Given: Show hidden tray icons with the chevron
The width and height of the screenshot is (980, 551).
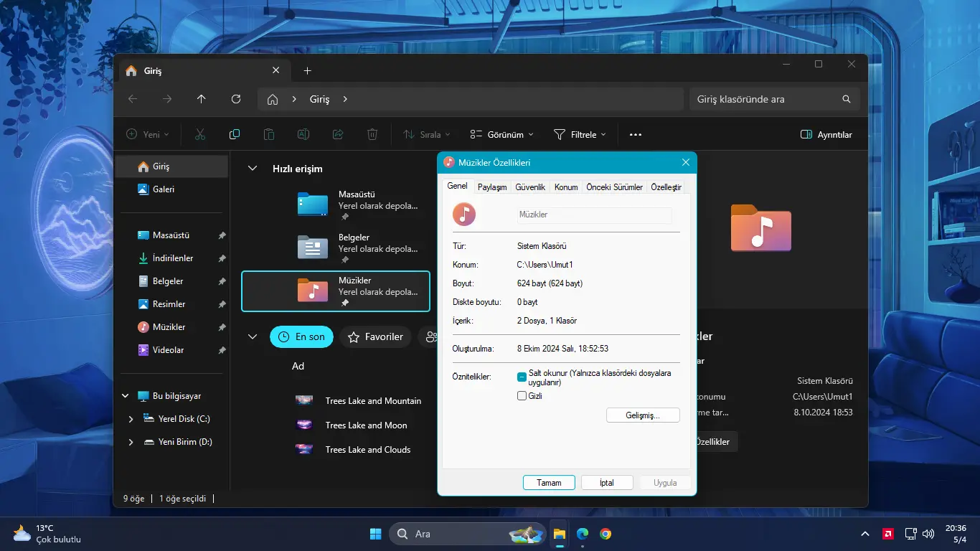Looking at the screenshot, I should click(x=865, y=534).
